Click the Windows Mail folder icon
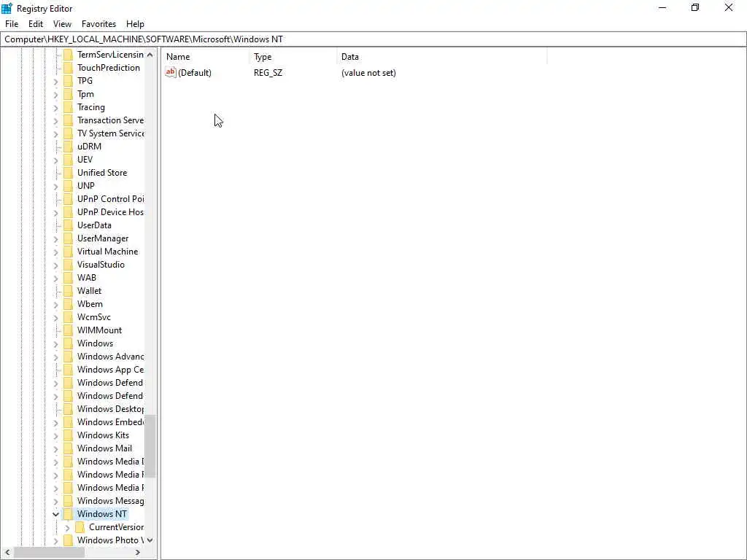Screen dimensions: 747x560 pos(68,448)
